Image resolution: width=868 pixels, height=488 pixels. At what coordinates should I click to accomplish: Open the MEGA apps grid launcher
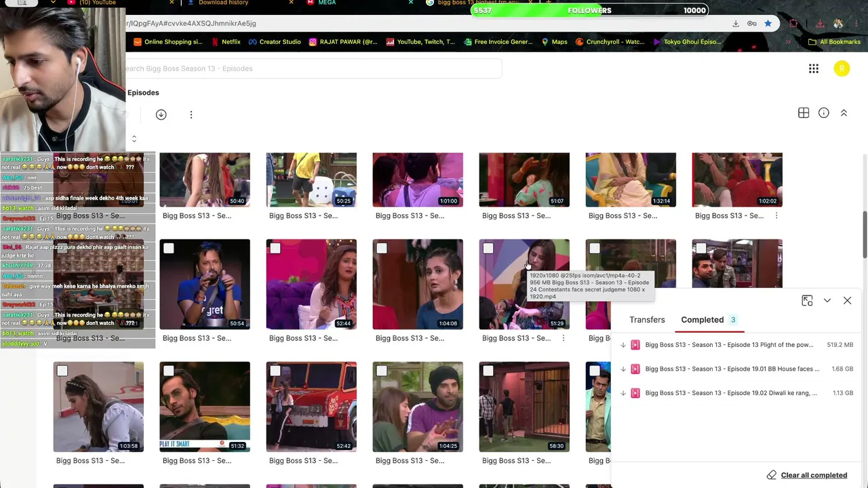(814, 68)
